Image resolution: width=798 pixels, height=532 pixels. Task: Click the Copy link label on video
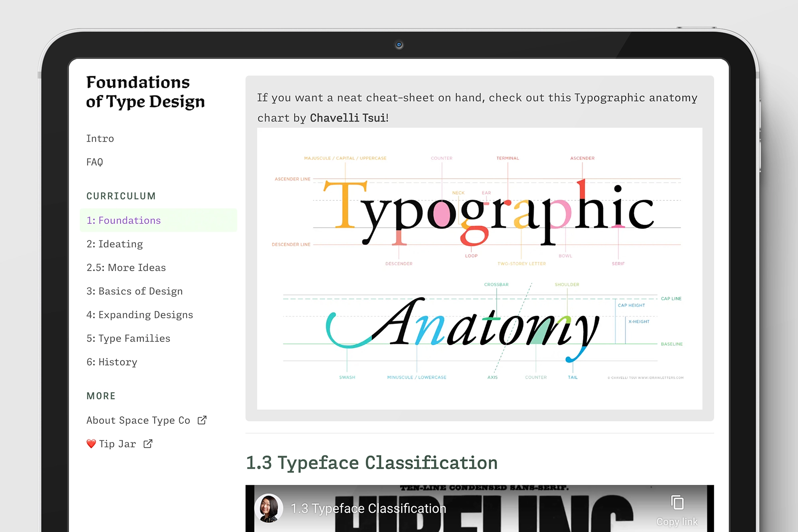click(x=677, y=522)
